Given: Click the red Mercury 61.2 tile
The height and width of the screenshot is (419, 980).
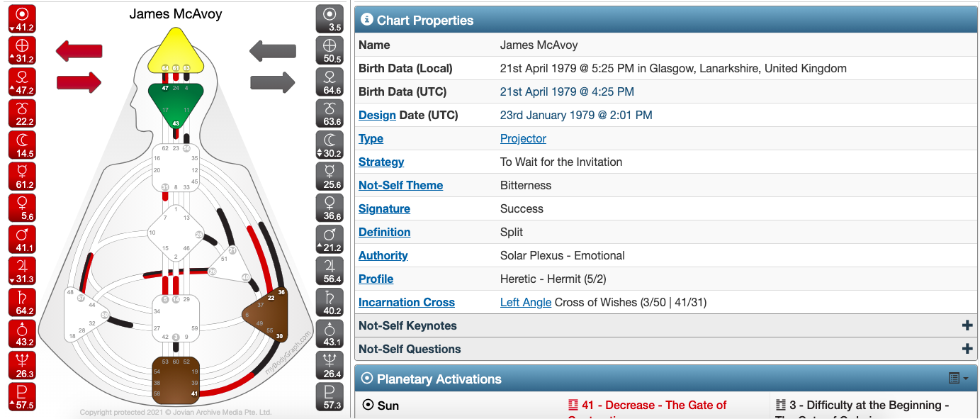Looking at the screenshot, I should point(22,176).
